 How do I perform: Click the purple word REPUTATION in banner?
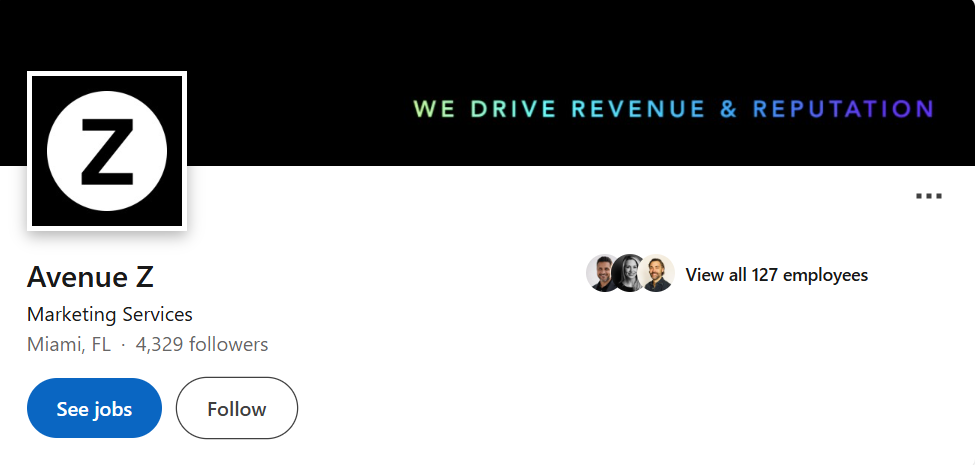843,109
